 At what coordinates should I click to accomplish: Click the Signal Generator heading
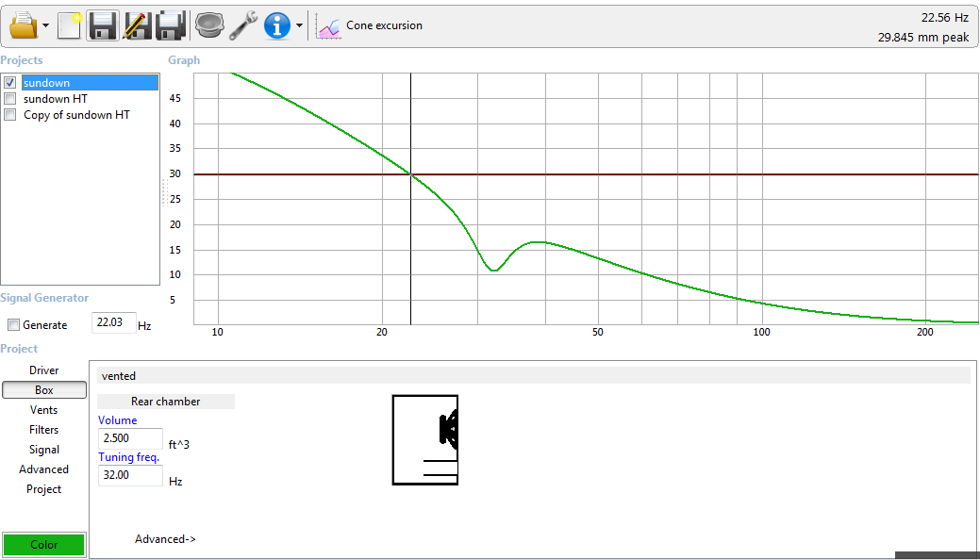(44, 298)
